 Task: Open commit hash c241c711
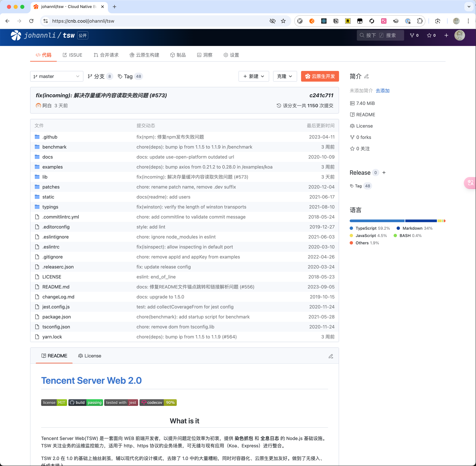point(321,95)
